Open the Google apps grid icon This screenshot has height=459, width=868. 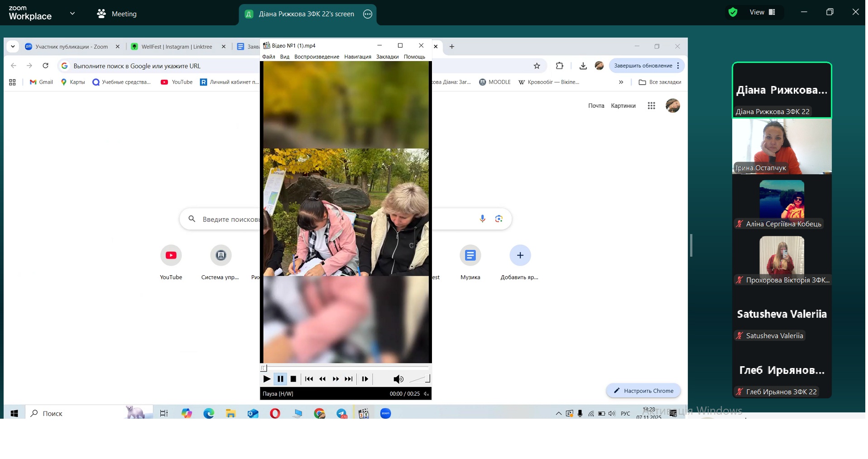click(x=651, y=106)
